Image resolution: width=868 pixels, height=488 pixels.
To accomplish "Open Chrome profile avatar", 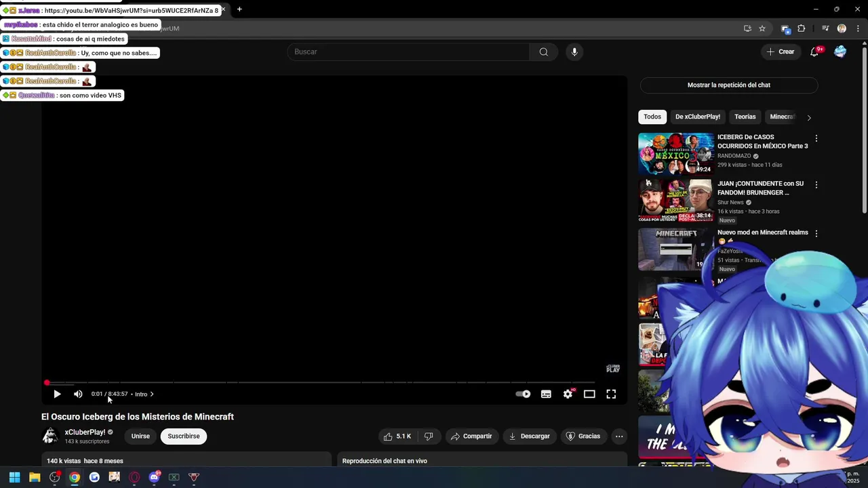I will click(x=842, y=28).
